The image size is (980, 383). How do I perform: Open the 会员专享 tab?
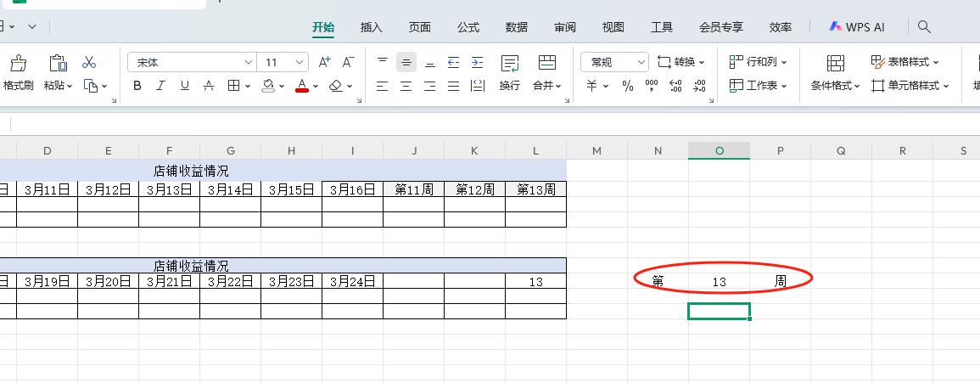tap(721, 27)
